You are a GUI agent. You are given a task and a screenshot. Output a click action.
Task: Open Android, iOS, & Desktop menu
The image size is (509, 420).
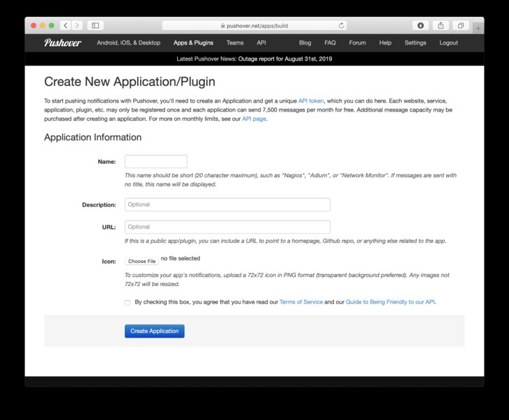click(128, 43)
